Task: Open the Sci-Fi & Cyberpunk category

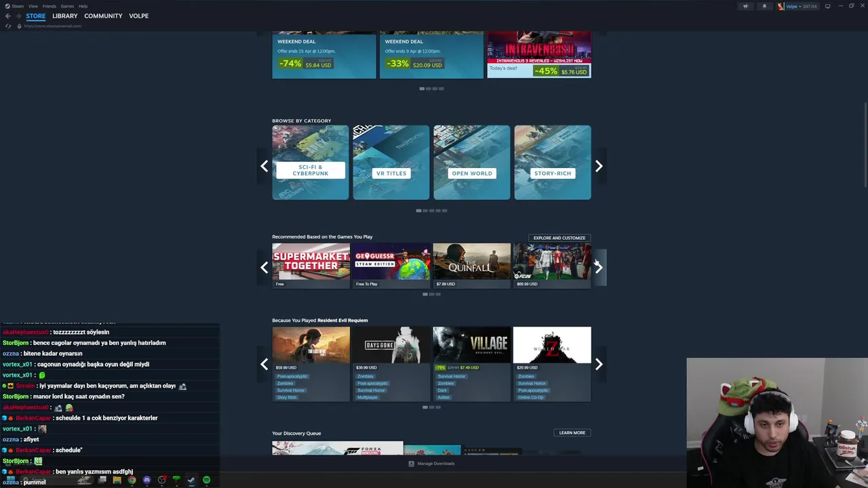Action: pos(311,163)
